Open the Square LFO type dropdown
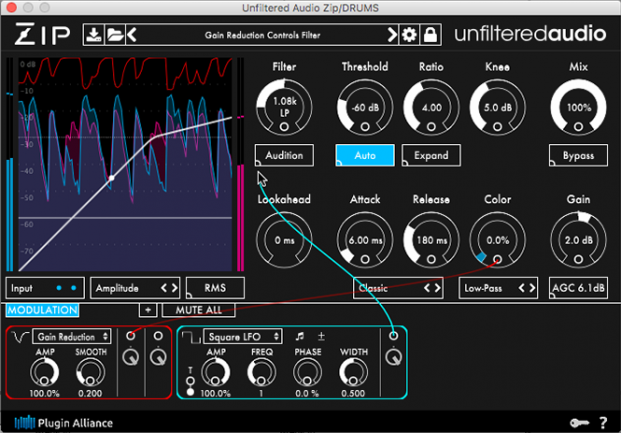Image resolution: width=621 pixels, height=433 pixels. (x=242, y=337)
